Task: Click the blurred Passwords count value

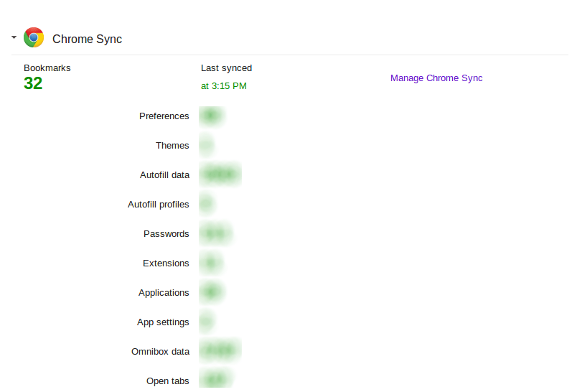Action: pyautogui.click(x=215, y=234)
